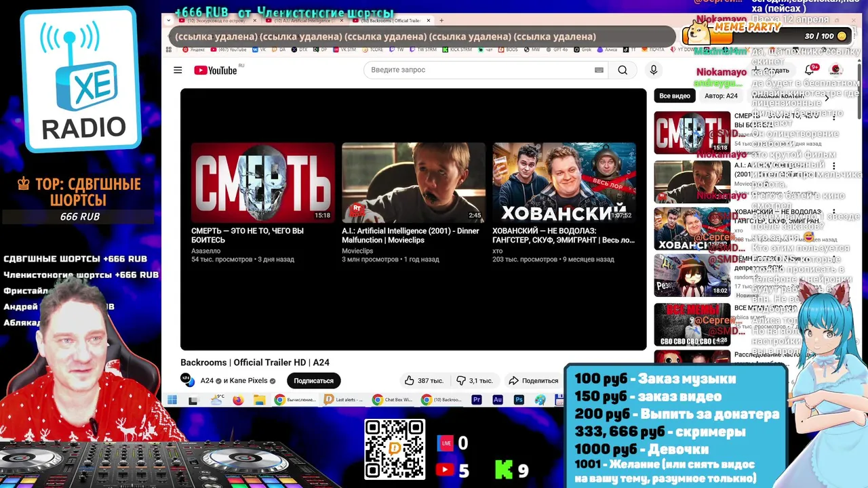This screenshot has width=868, height=488.
Task: Open the YouTube guide hamburger menu
Action: click(x=178, y=70)
